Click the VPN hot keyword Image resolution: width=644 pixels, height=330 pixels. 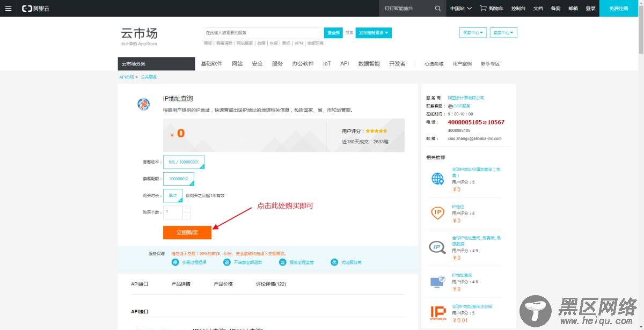point(298,43)
